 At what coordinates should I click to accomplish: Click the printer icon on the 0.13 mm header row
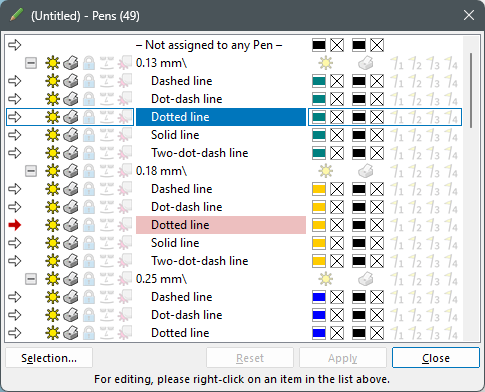[71, 63]
